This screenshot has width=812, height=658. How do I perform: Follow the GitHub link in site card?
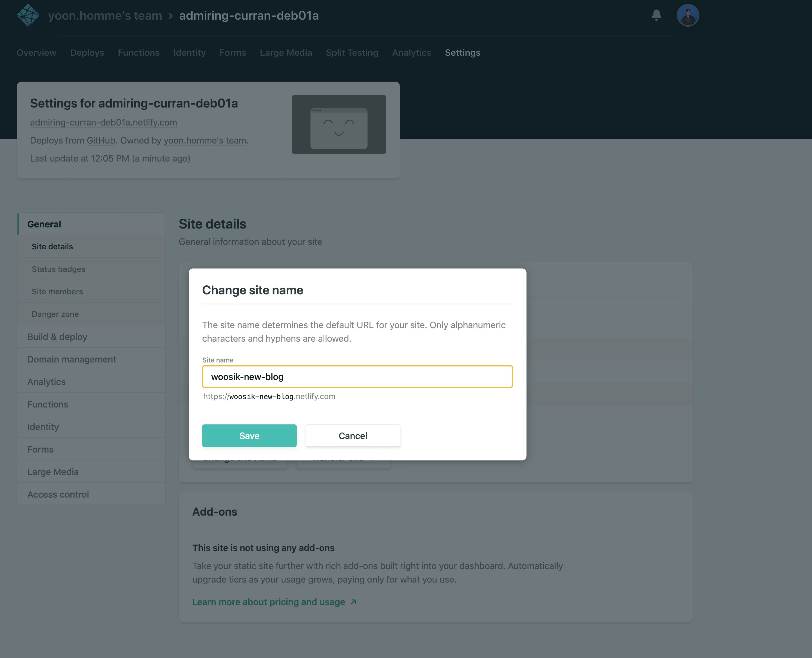101,141
